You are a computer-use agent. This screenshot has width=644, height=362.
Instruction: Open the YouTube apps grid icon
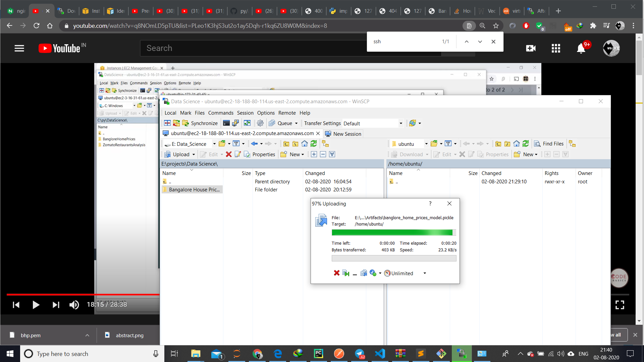click(556, 48)
